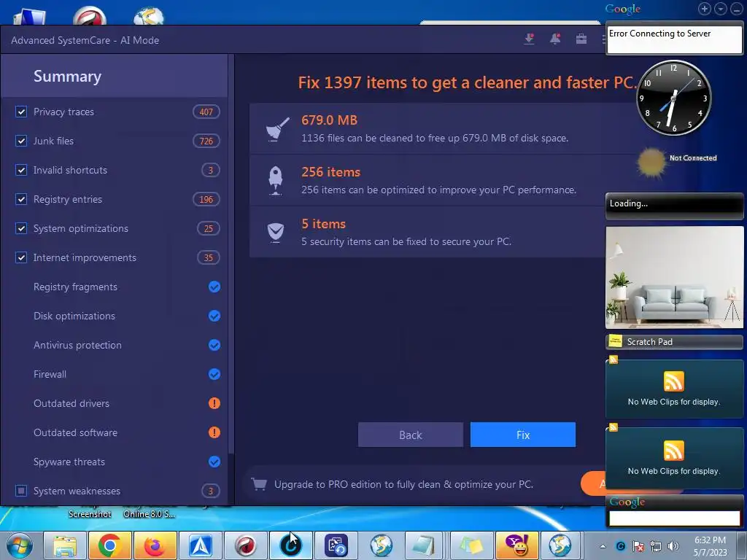747x560 pixels.
Task: Open the notification bell icon
Action: pos(555,39)
